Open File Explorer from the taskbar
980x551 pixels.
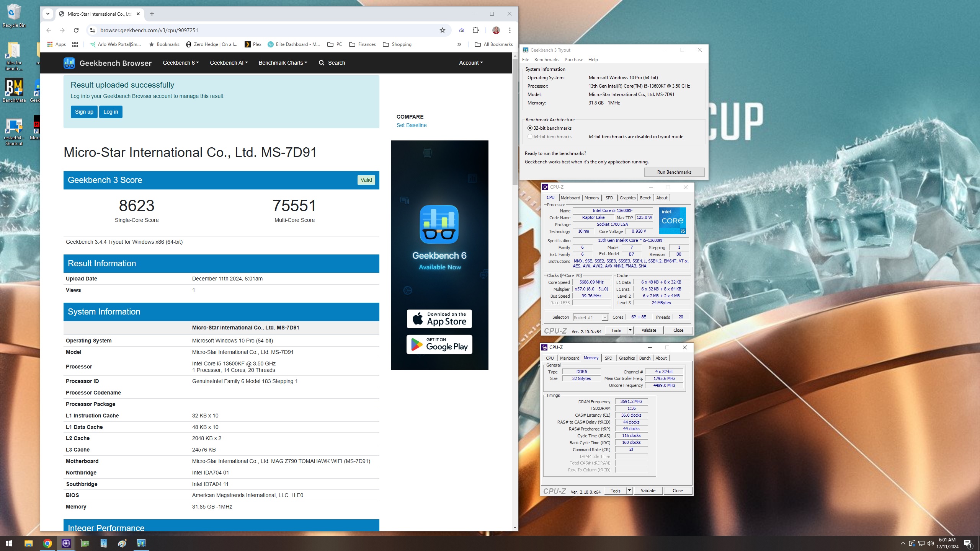coord(28,543)
